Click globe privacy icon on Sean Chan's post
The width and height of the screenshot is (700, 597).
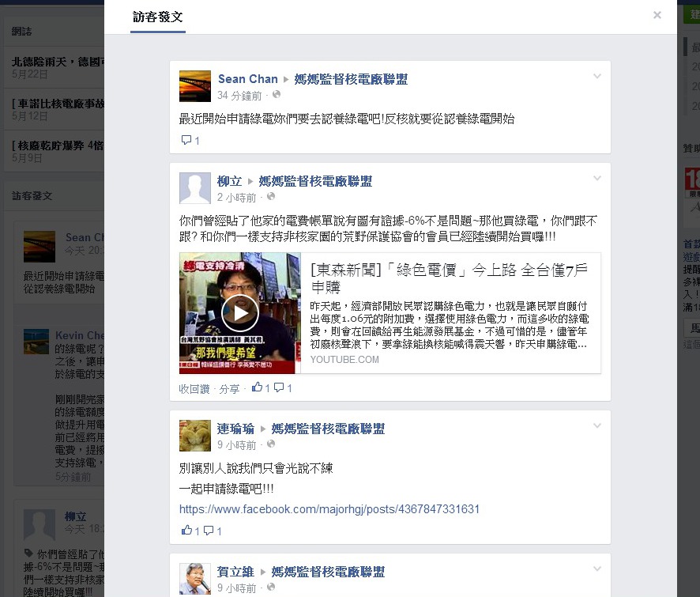(x=277, y=94)
